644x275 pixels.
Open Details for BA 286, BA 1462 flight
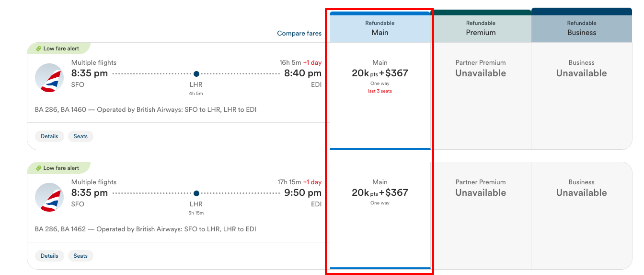click(x=49, y=256)
